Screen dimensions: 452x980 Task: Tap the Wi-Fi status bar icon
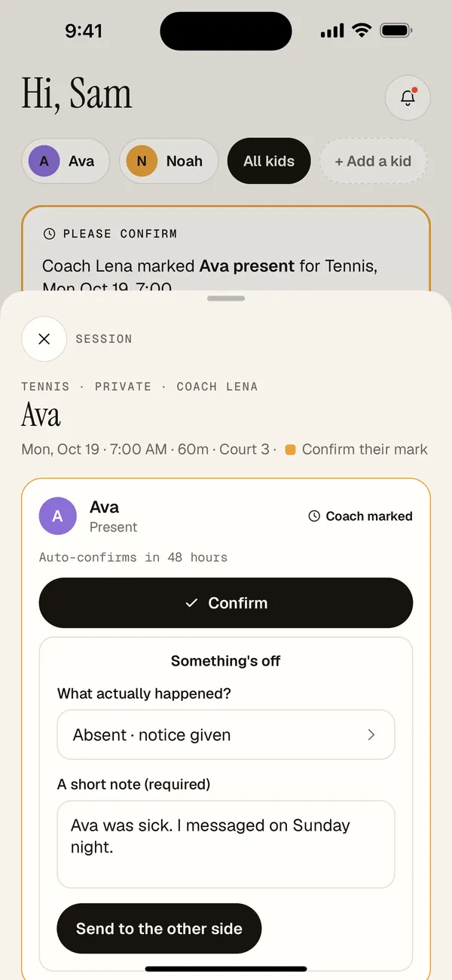(x=362, y=31)
